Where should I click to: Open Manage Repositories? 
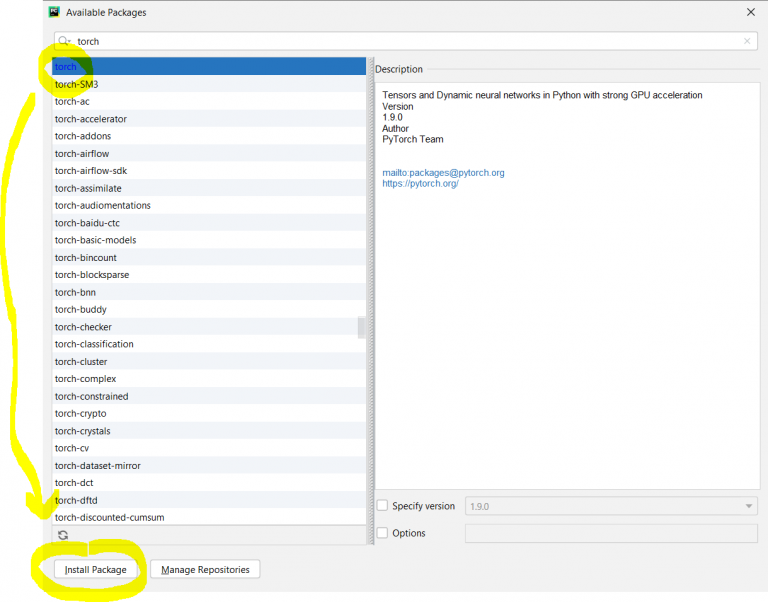[x=205, y=569]
